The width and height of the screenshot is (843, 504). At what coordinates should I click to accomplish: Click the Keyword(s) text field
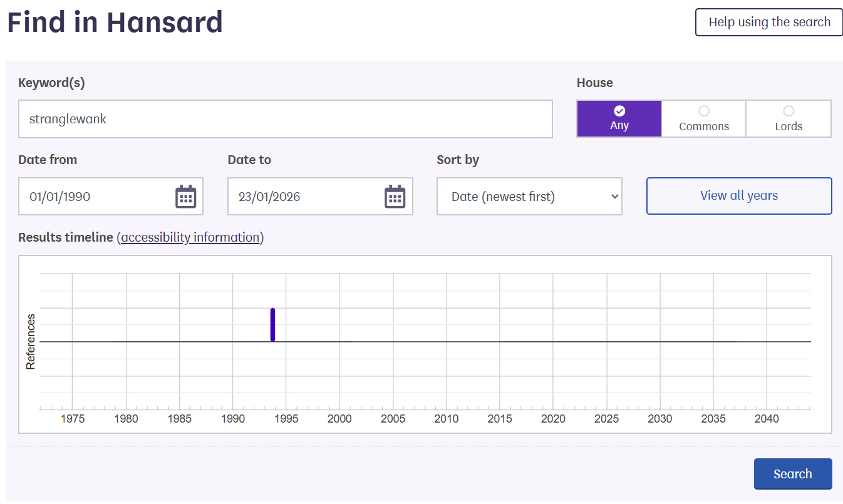pyautogui.click(x=285, y=119)
